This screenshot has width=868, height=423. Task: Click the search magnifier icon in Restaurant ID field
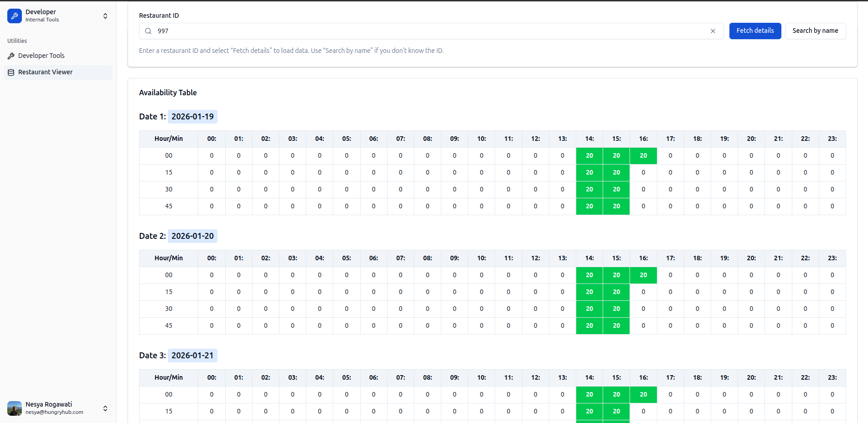[x=148, y=31]
